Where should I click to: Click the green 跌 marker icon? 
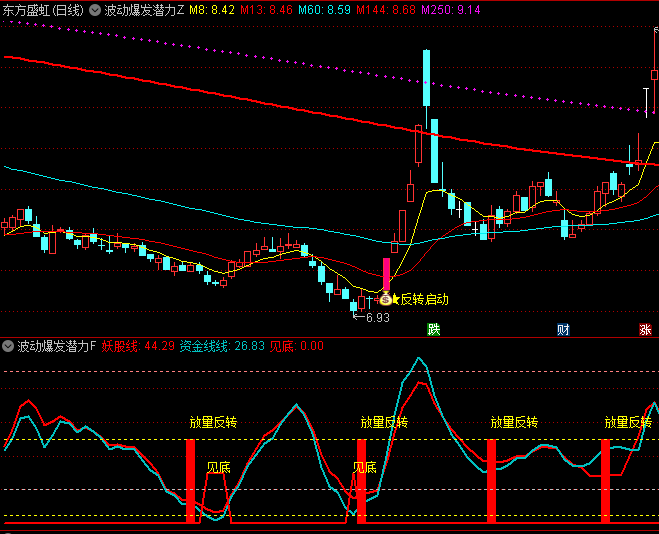433,329
